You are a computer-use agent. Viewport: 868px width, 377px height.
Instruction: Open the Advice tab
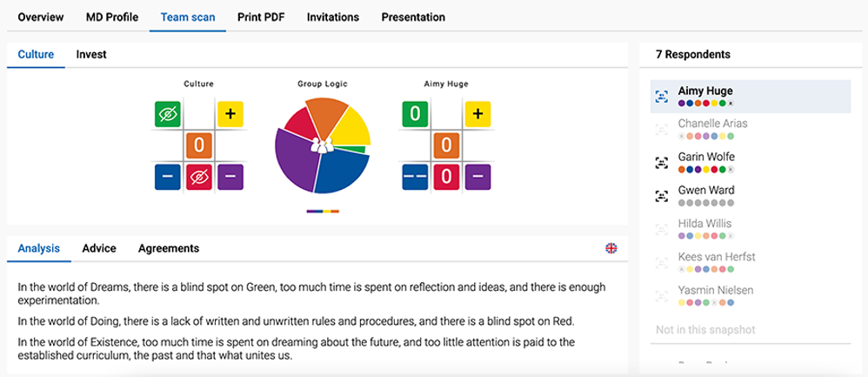pyautogui.click(x=99, y=248)
